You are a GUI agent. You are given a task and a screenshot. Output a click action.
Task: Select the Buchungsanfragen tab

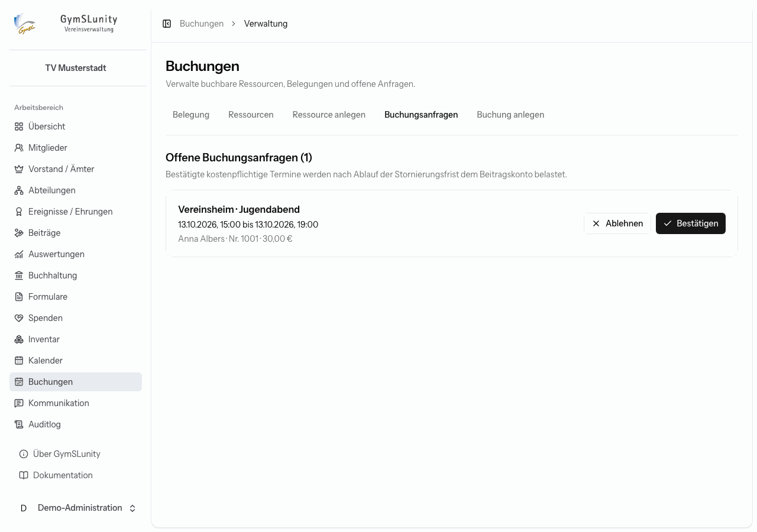point(421,115)
